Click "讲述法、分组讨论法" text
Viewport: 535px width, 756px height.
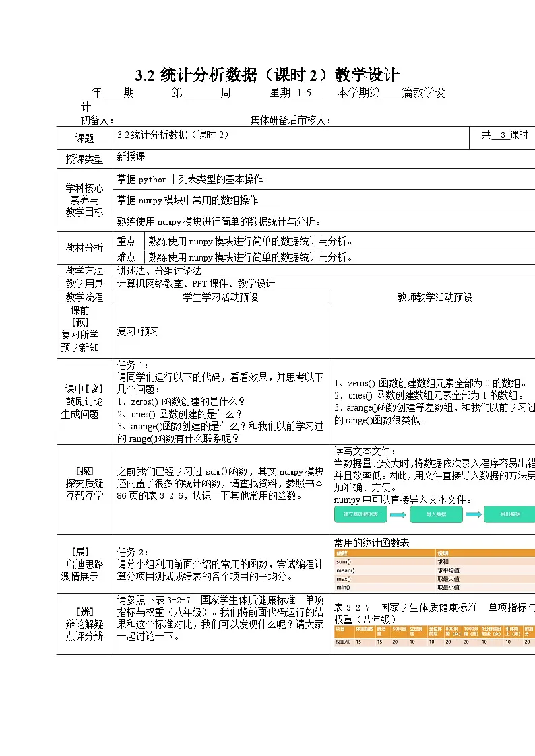pos(160,271)
